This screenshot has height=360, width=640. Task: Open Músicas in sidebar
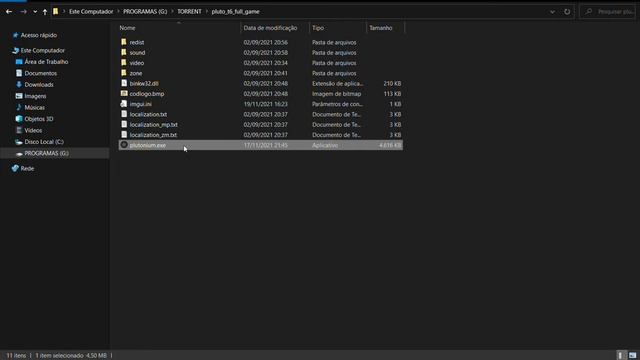(34, 108)
